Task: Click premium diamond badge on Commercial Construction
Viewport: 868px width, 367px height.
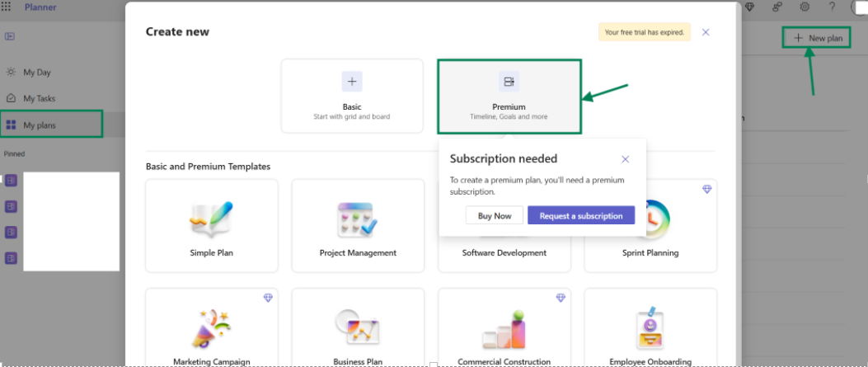Action: pos(561,298)
